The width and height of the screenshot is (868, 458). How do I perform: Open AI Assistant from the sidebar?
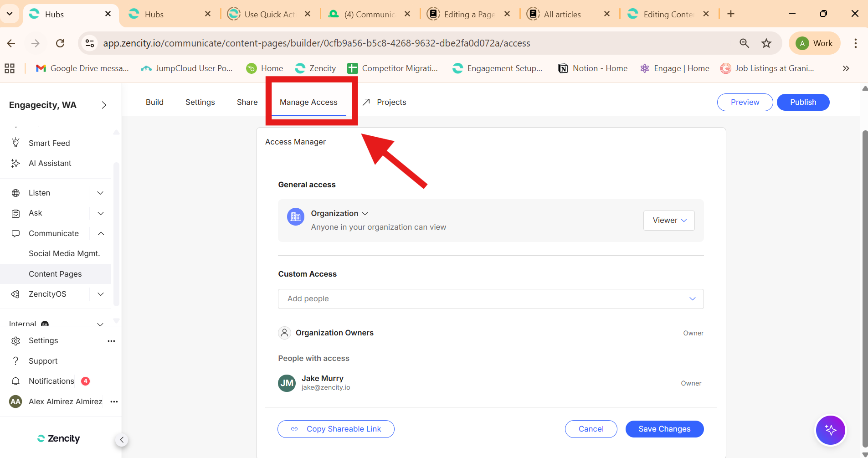[x=50, y=163]
